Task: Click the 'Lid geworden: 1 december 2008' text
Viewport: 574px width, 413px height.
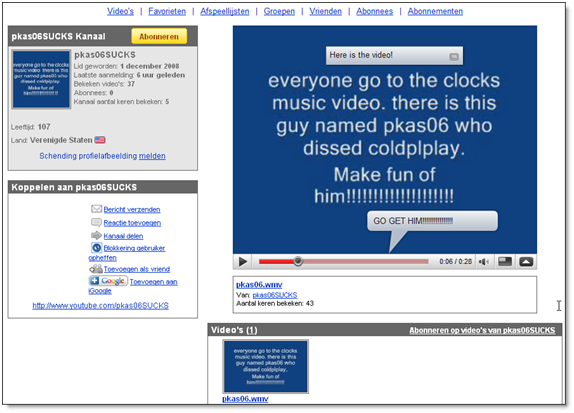Action: 126,66
